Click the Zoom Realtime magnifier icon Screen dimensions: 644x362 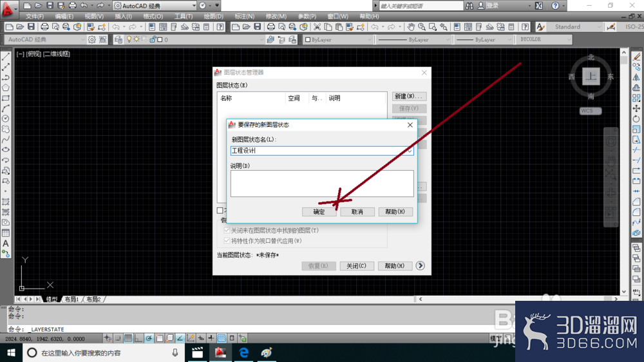tap(422, 26)
